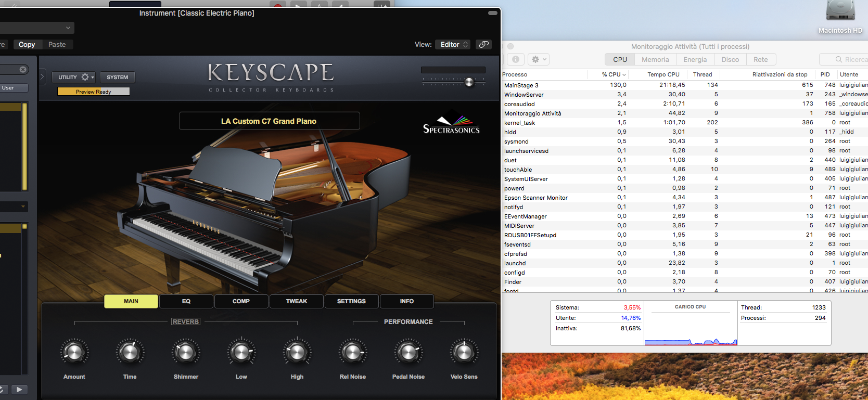
Task: Sort by the Processo column header
Action: 544,74
